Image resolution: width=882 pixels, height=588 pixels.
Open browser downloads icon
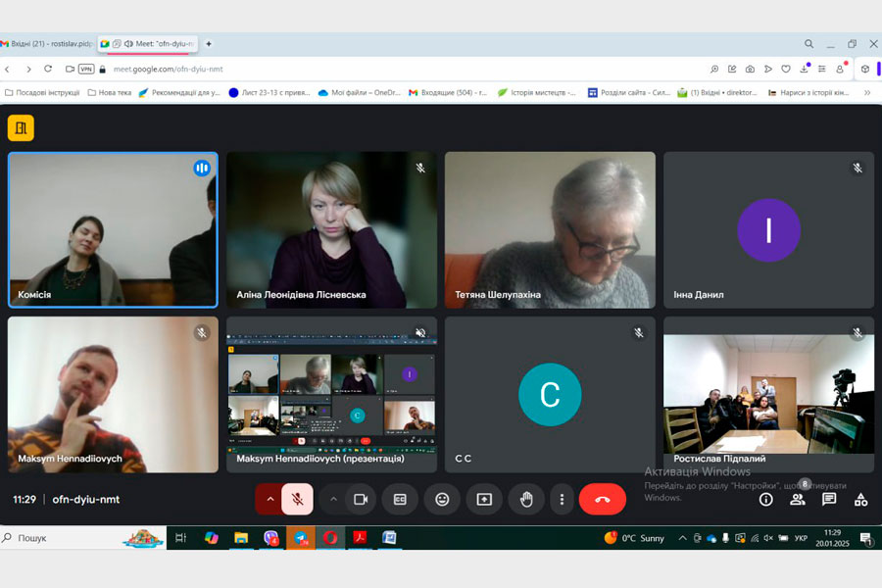coord(805,70)
